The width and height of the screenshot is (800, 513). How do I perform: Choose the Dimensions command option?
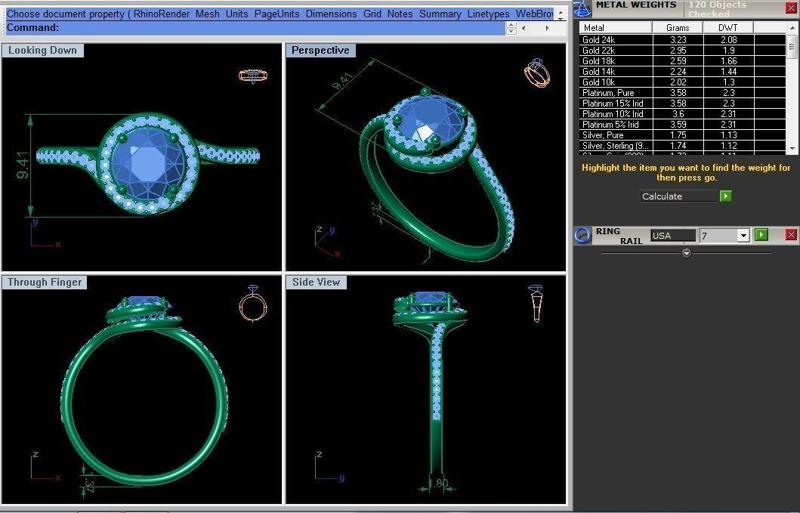[x=331, y=14]
